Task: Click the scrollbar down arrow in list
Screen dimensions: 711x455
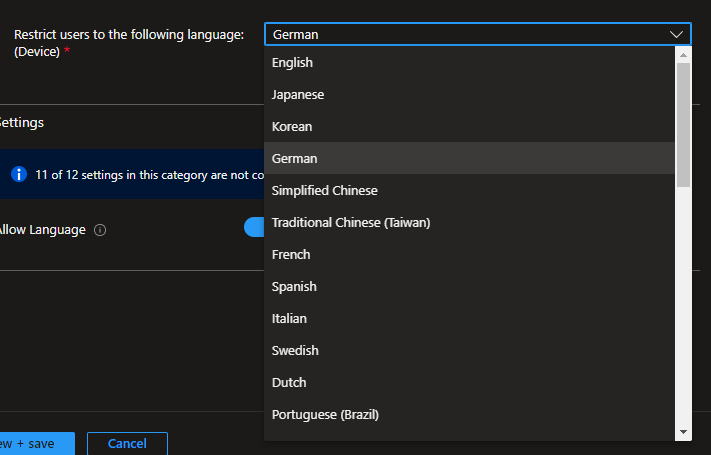Action: [684, 432]
